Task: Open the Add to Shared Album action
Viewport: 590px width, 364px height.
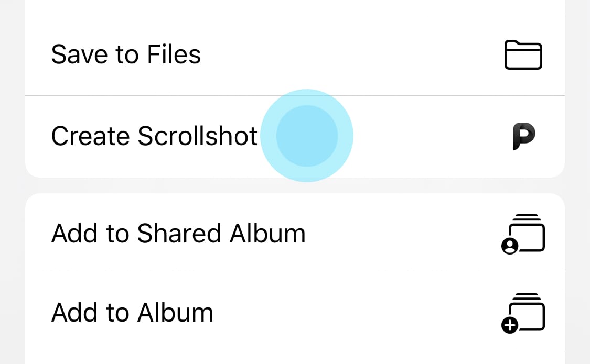Action: (x=295, y=234)
